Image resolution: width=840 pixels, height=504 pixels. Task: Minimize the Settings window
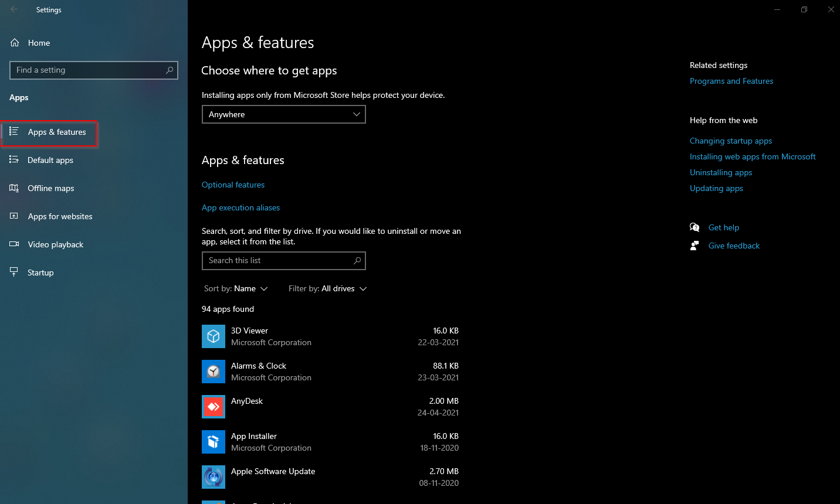(x=777, y=9)
